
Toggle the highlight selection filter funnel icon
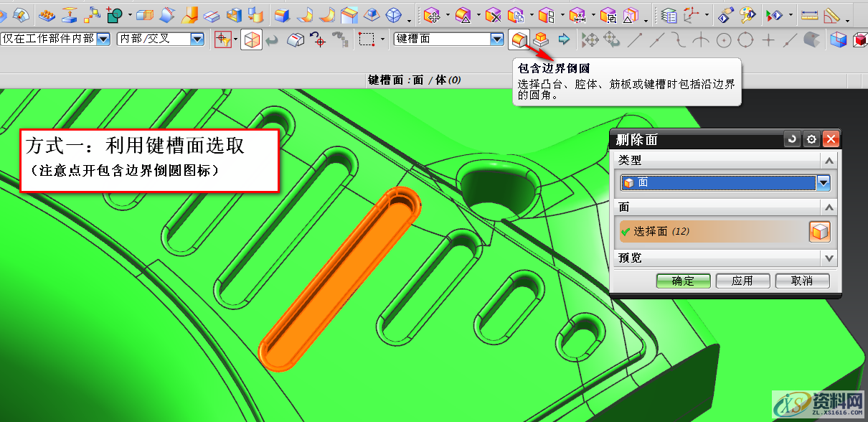(222, 39)
